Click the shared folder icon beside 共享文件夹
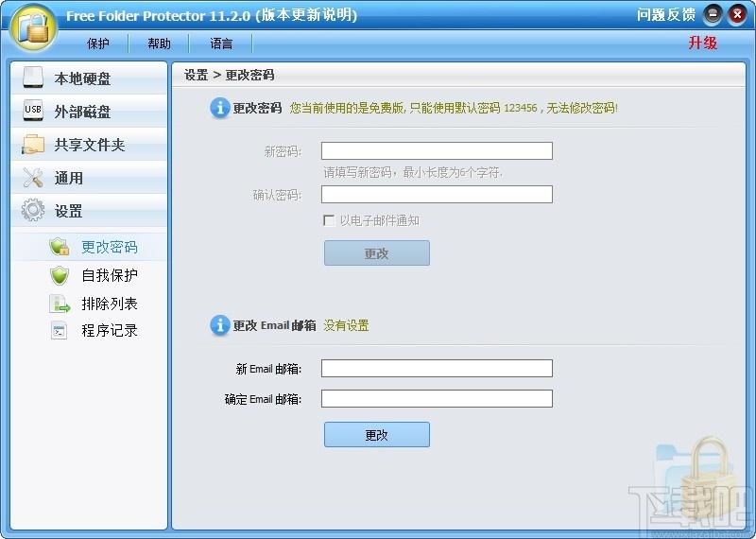This screenshot has height=539, width=756. pos(33,145)
